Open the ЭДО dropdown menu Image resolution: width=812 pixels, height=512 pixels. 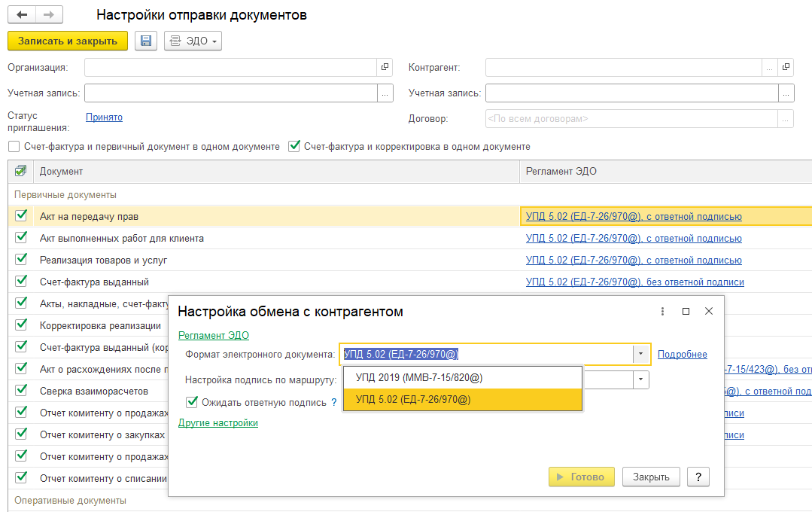[193, 41]
